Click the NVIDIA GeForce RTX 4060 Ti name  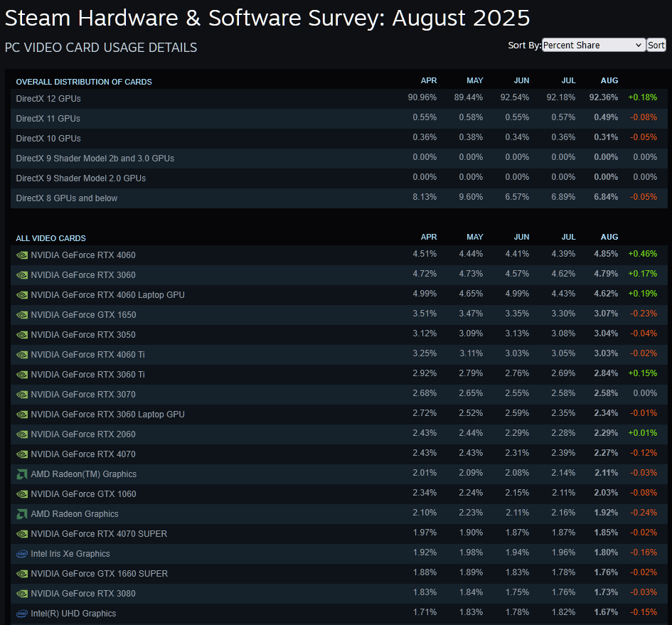click(x=88, y=355)
